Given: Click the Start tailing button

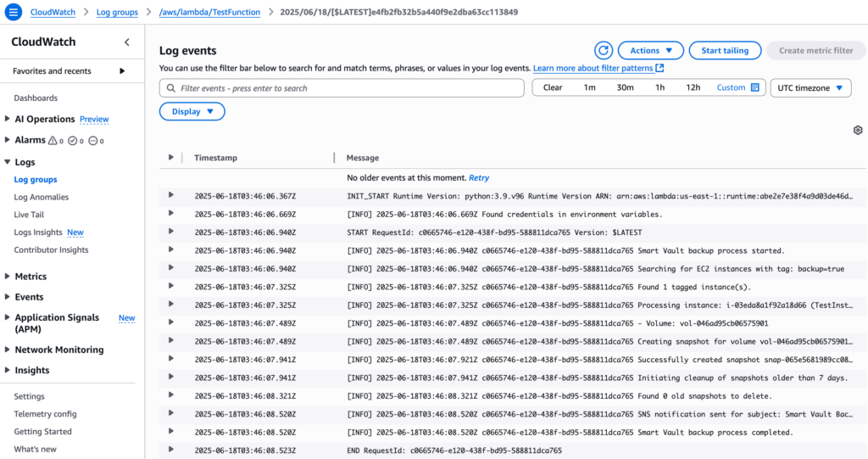Looking at the screenshot, I should 725,51.
